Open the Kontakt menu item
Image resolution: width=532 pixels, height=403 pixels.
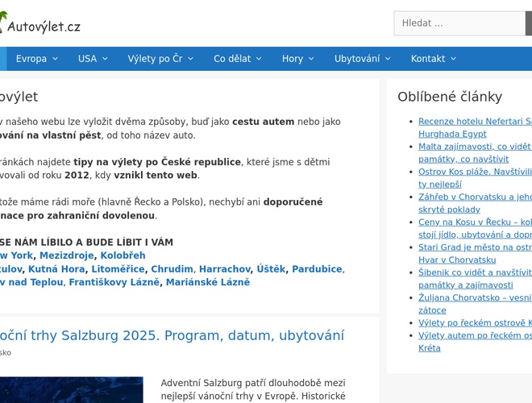pos(433,59)
